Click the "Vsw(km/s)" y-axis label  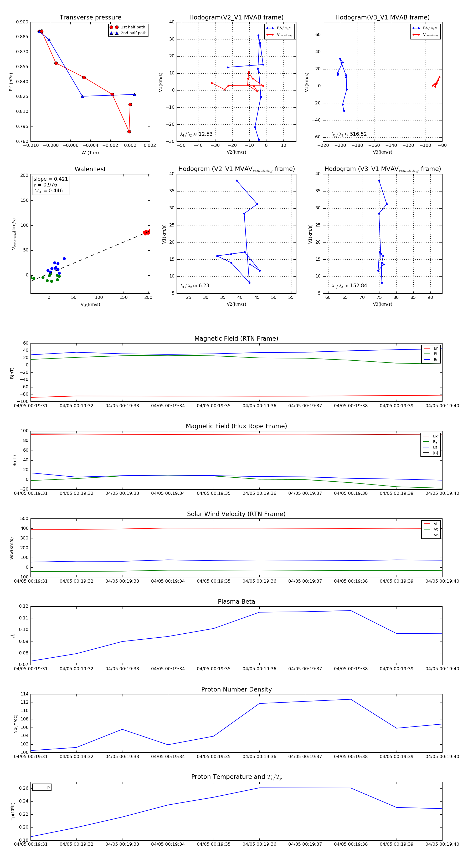coord(12,548)
